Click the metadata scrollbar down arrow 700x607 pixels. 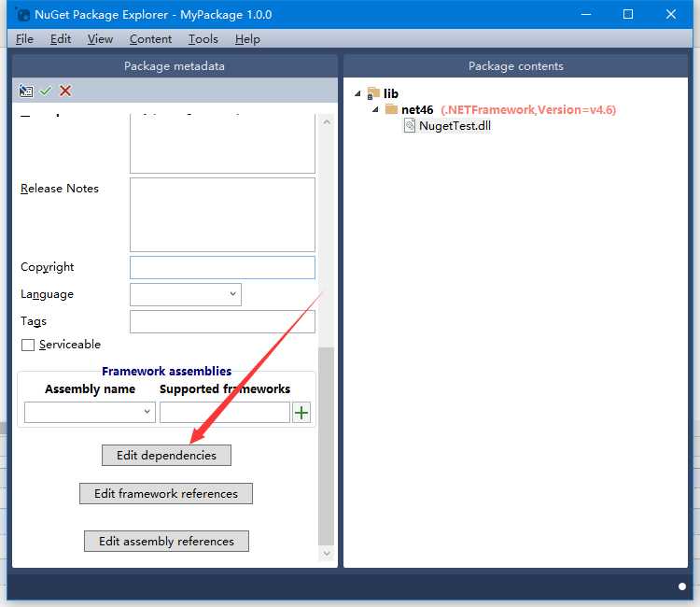coord(327,554)
